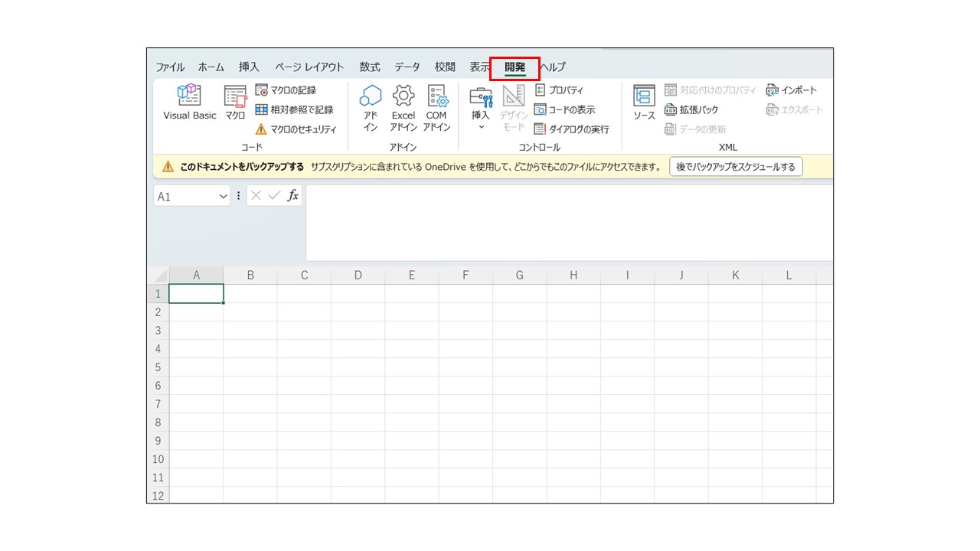This screenshot has height=551, width=980.
Task: Open the ファイル tab
Action: (170, 67)
